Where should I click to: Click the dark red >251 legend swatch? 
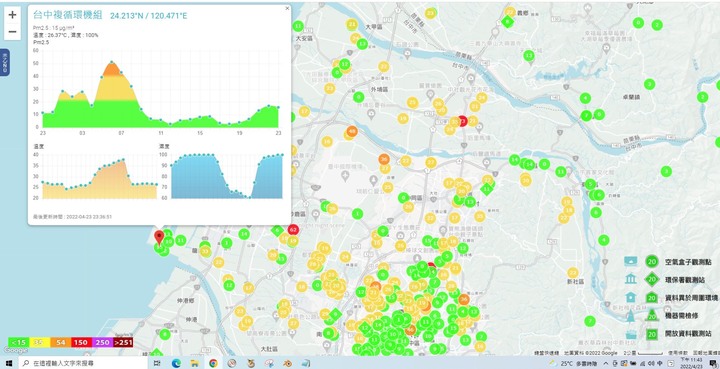123,342
